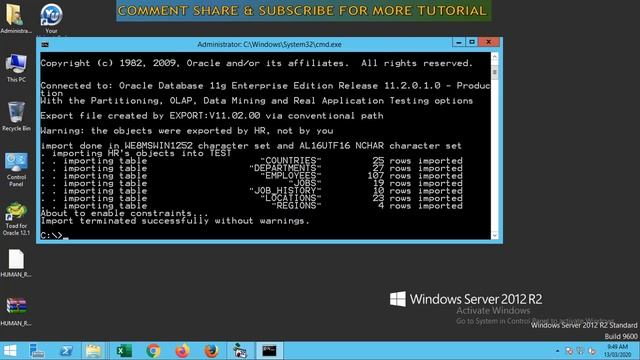The height and width of the screenshot is (360, 640).
Task: Click the "JOB_HISTORY" table name text
Action: point(285,191)
